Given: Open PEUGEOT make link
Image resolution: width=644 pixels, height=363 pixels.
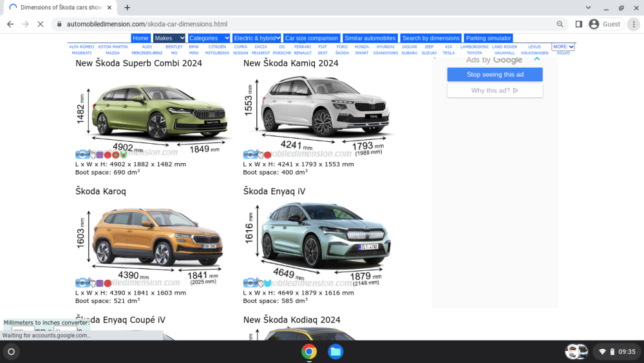Looking at the screenshot, I should [x=261, y=53].
